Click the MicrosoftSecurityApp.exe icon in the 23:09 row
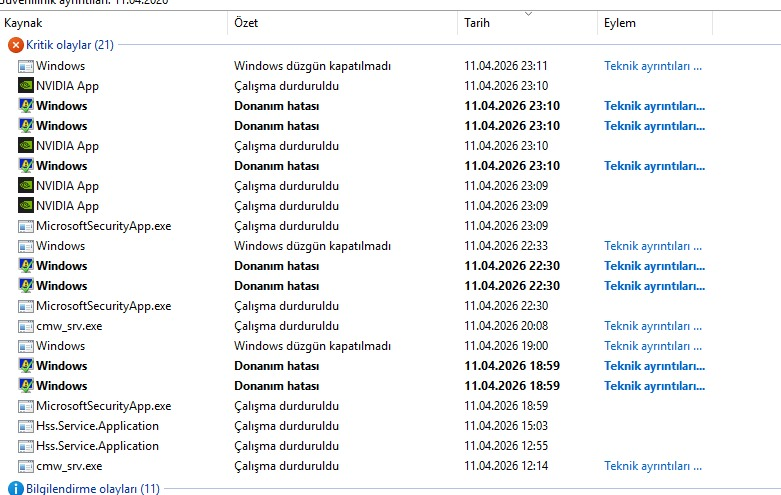This screenshot has height=495, width=781. 26,226
